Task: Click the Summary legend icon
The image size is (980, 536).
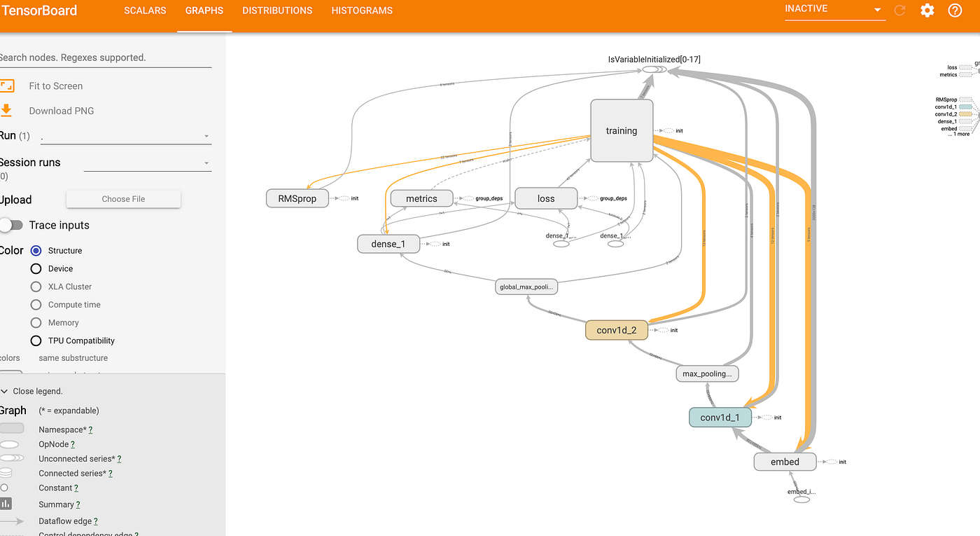Action: (8, 503)
